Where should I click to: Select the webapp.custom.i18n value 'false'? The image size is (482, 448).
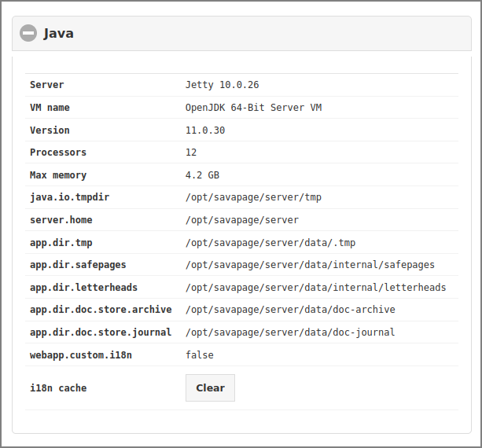click(x=200, y=355)
